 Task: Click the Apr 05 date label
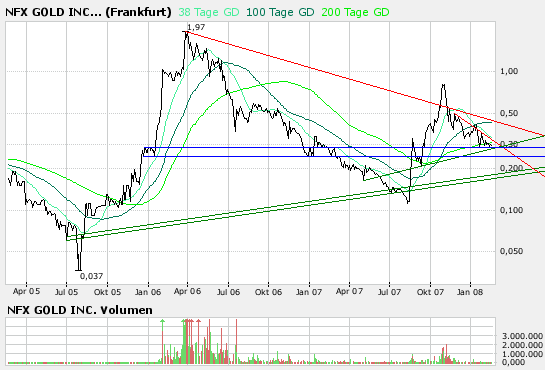pos(26,291)
